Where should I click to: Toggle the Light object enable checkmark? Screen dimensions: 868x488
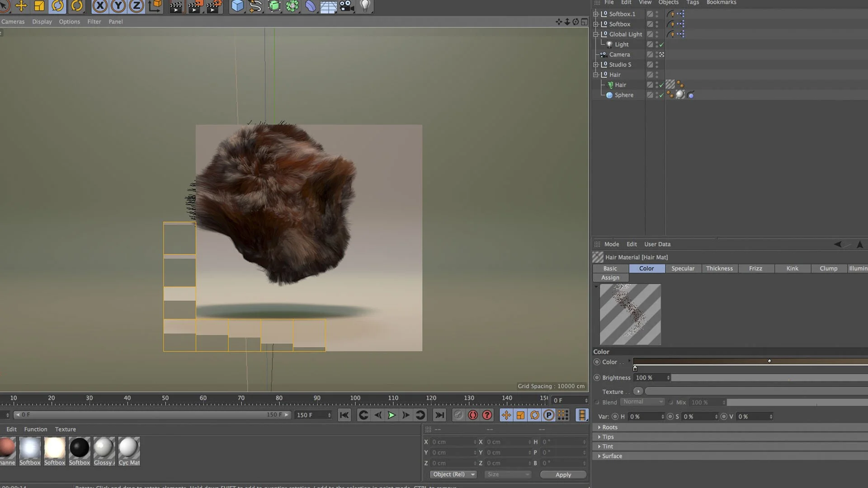pyautogui.click(x=661, y=44)
